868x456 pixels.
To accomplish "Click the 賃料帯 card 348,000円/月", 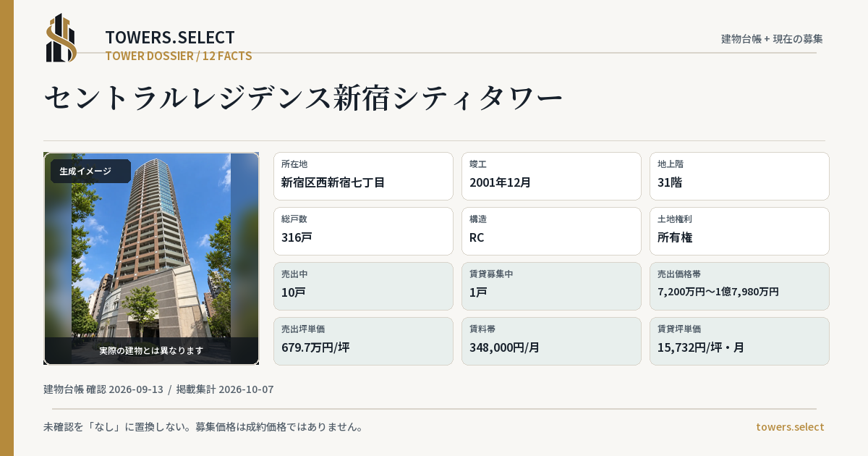I will tap(551, 341).
